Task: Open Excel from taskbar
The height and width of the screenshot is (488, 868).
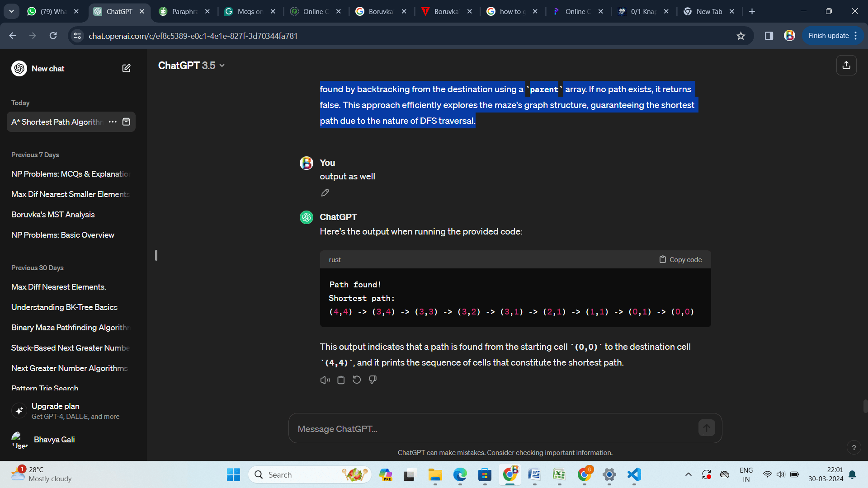Action: [559, 474]
